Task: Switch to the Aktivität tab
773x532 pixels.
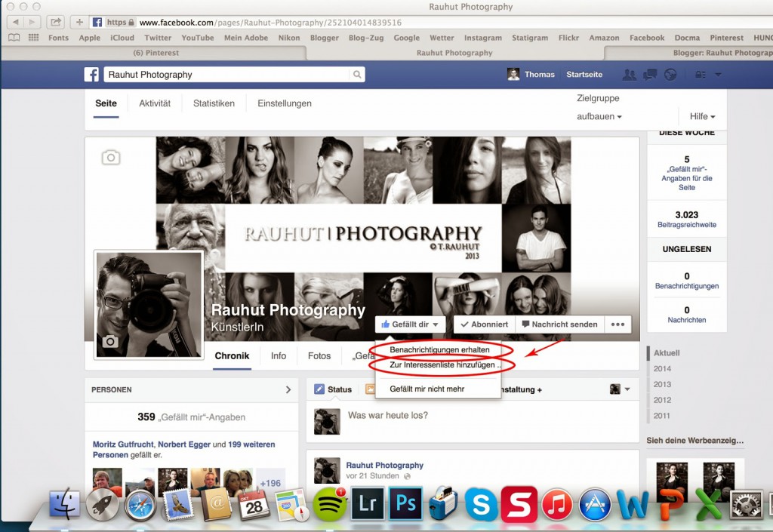Action: (x=155, y=103)
